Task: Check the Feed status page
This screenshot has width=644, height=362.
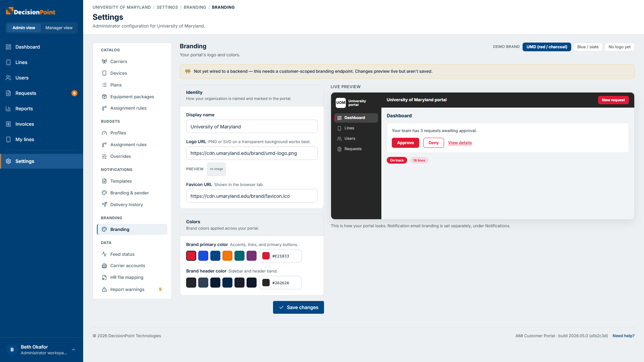Action: coord(132,254)
